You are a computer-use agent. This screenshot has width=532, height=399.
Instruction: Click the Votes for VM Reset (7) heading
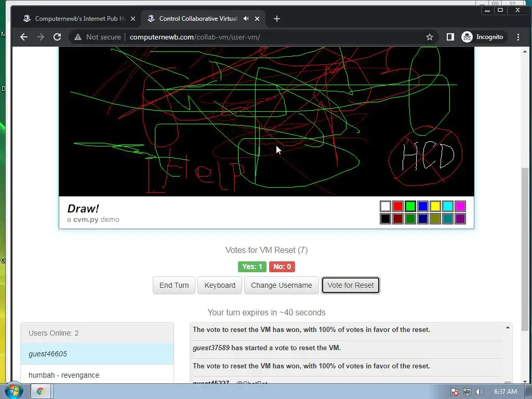[267, 250]
